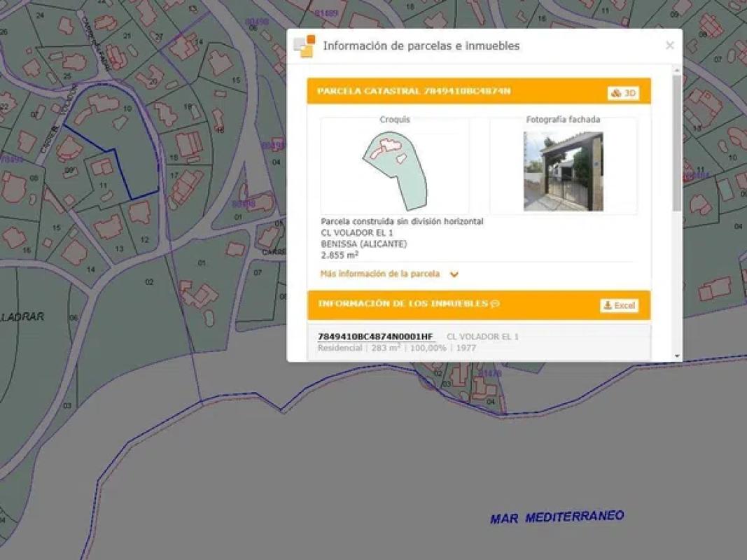Download property data as Excel

point(619,306)
